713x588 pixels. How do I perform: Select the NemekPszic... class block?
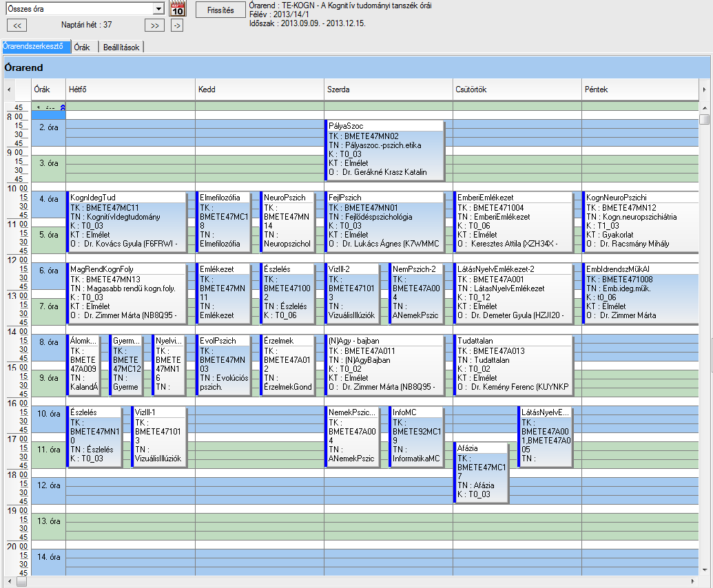point(353,437)
